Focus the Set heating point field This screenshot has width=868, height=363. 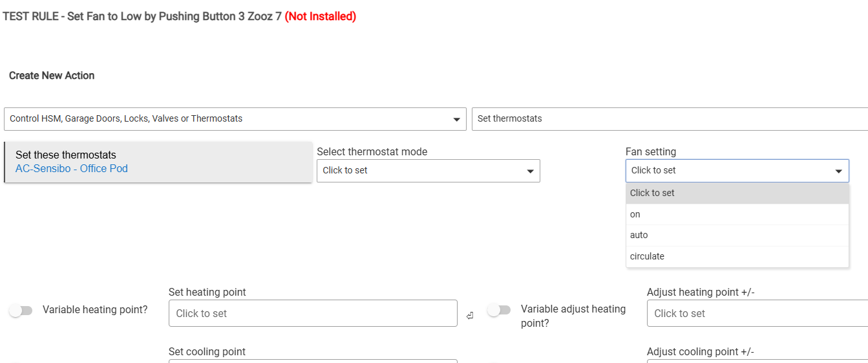coord(312,314)
